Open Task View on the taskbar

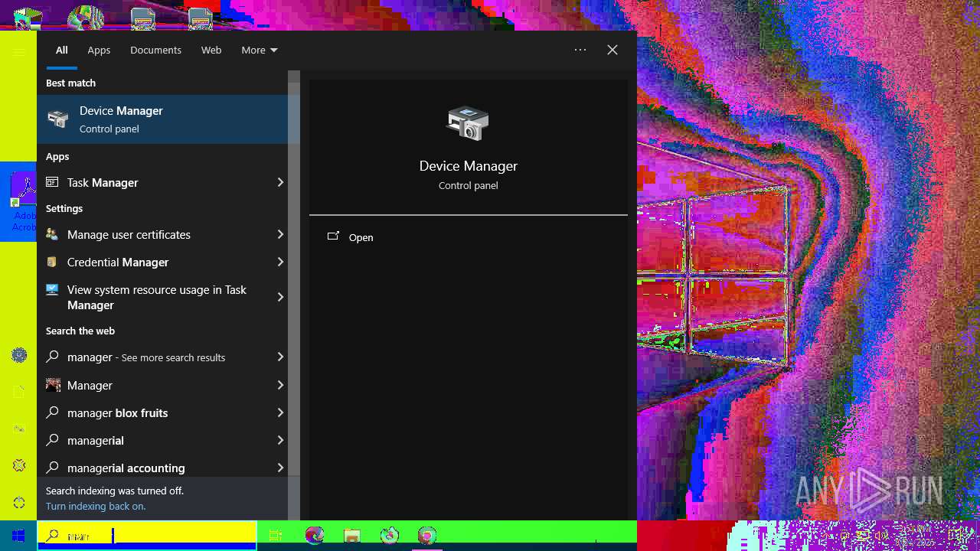click(276, 536)
